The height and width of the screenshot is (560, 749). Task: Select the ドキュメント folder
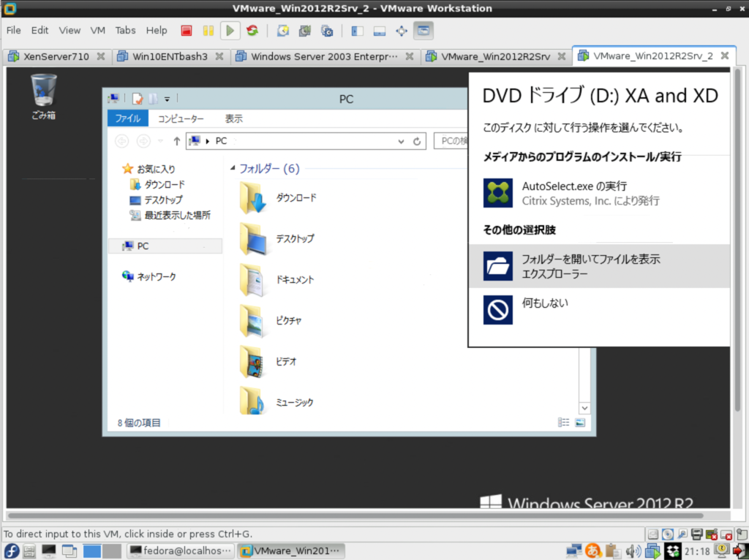coord(277,279)
